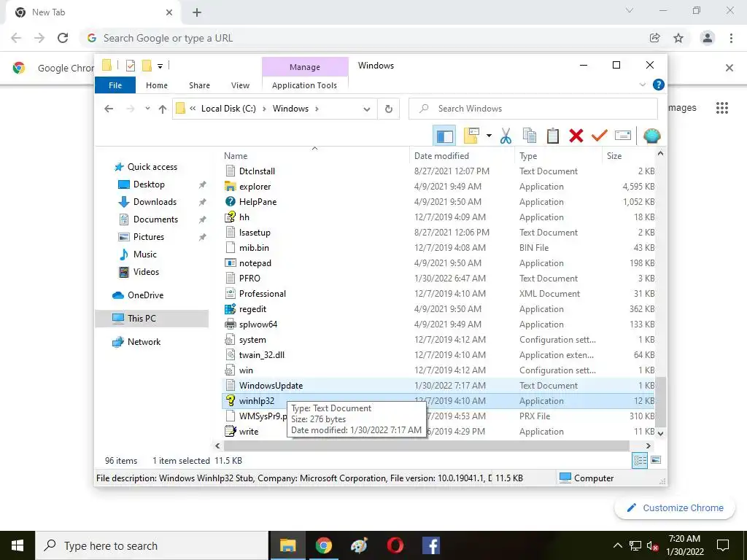Go back in Explorer navigation
The image size is (747, 560).
[x=109, y=109]
